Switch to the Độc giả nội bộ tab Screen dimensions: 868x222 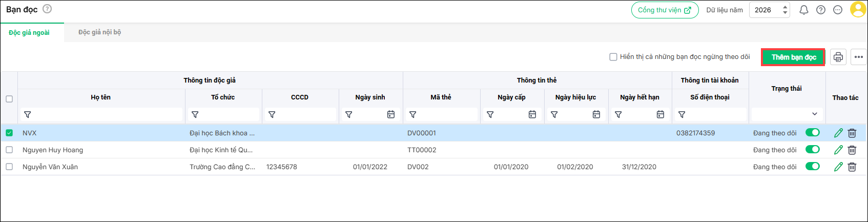pos(99,32)
